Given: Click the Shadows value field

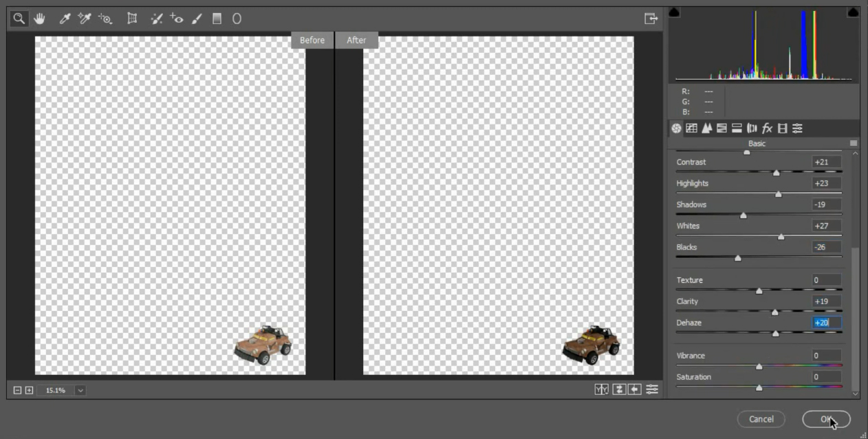Looking at the screenshot, I should coord(826,205).
